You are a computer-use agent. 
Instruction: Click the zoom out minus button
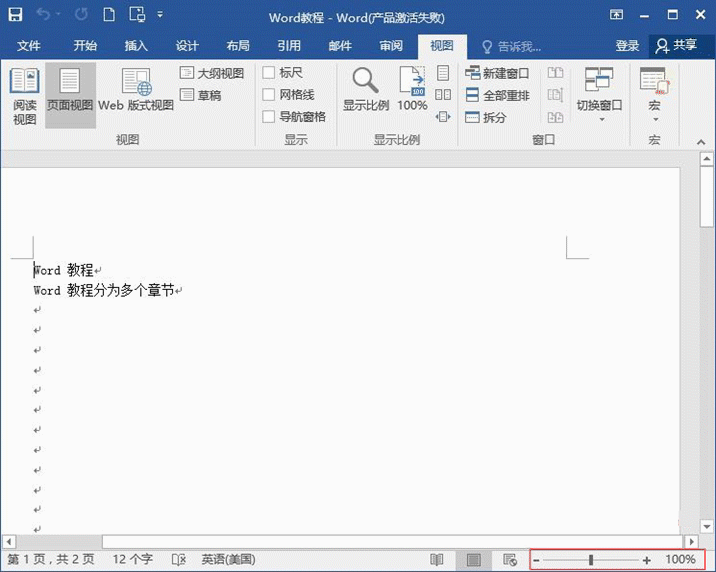537,560
